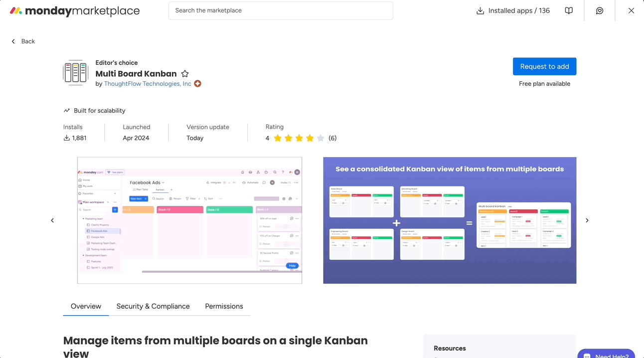
Task: Click the Today version update value
Action: pos(195,138)
